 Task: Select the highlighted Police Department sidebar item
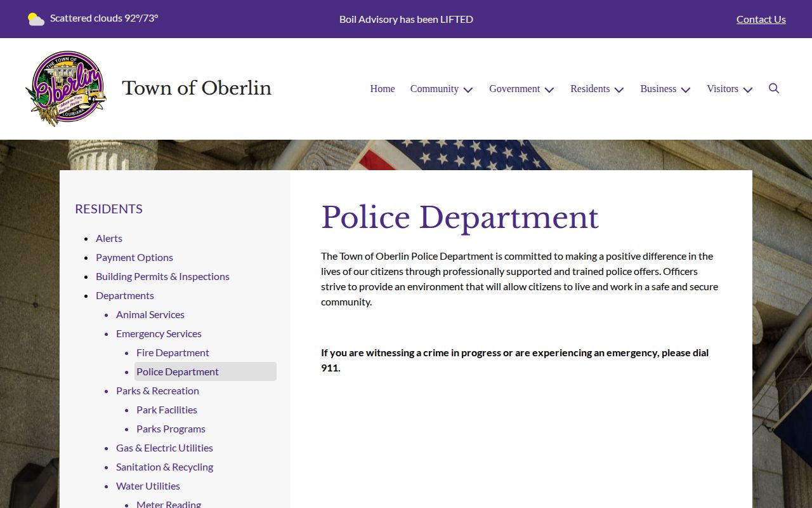(x=206, y=371)
